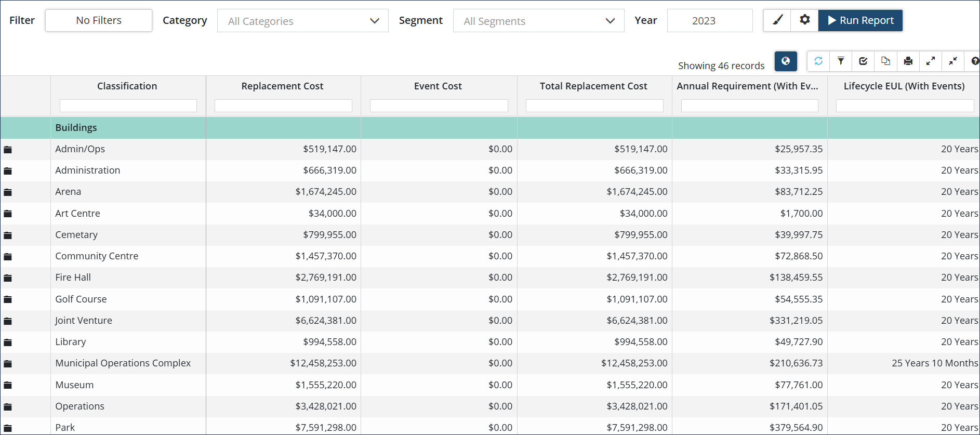Click the paintbrush icon beside Year
This screenshot has height=435, width=980.
[777, 20]
